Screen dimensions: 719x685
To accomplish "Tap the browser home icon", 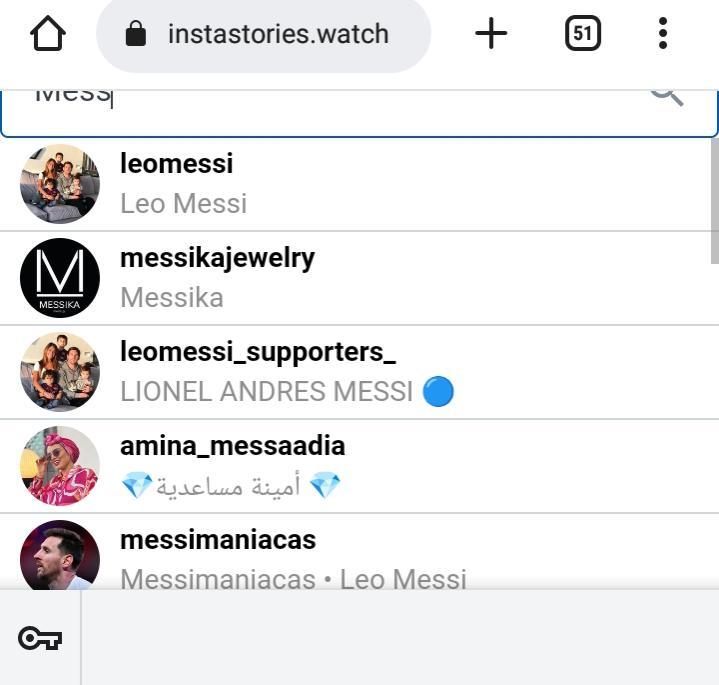I will coord(48,34).
